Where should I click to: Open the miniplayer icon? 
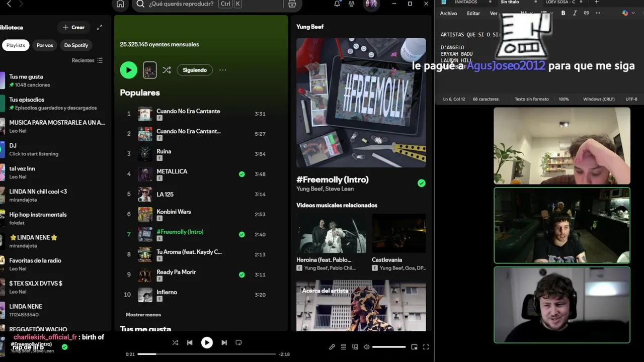[414, 347]
